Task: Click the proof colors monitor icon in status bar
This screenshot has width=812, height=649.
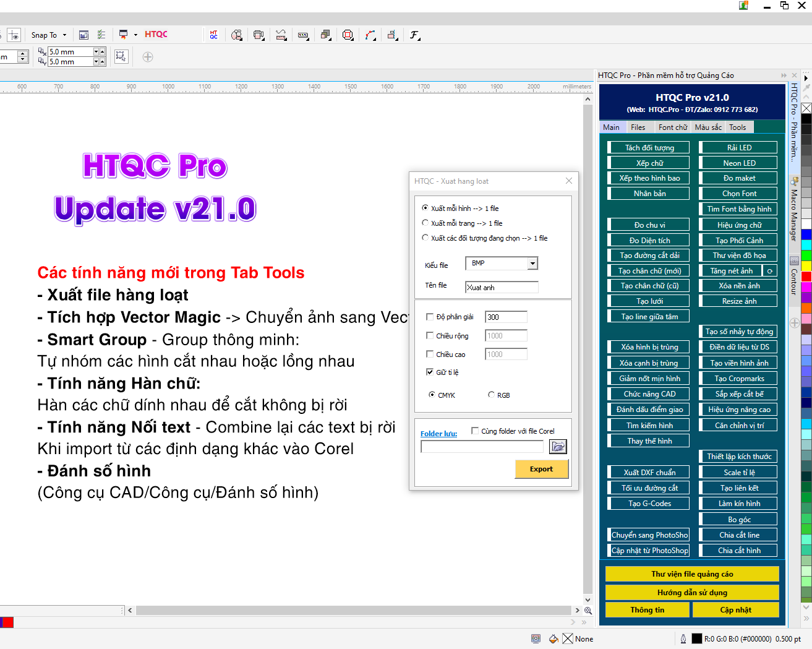Action: (536, 638)
